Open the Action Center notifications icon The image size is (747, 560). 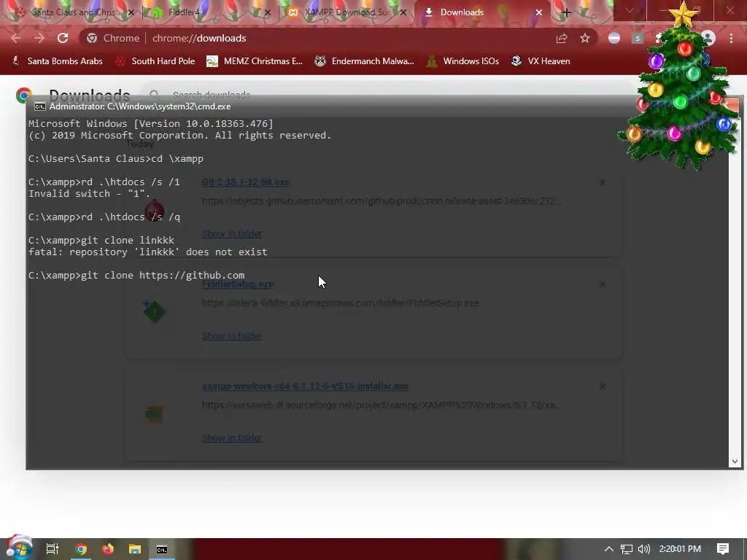[x=723, y=549]
